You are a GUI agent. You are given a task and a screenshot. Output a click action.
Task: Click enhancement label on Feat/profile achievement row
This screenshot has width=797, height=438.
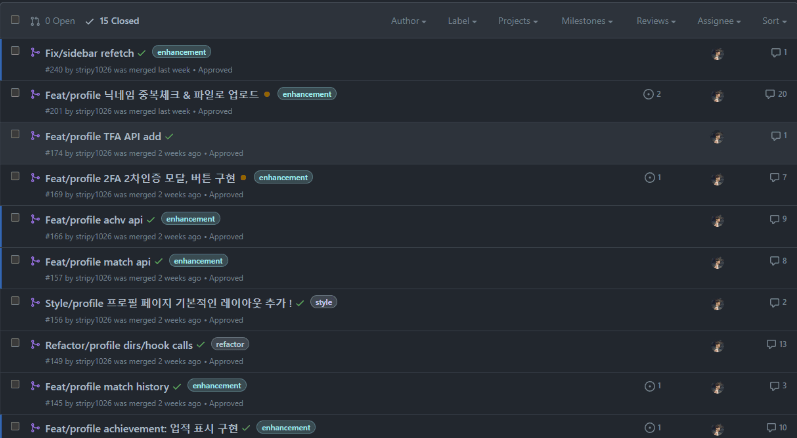pos(286,427)
